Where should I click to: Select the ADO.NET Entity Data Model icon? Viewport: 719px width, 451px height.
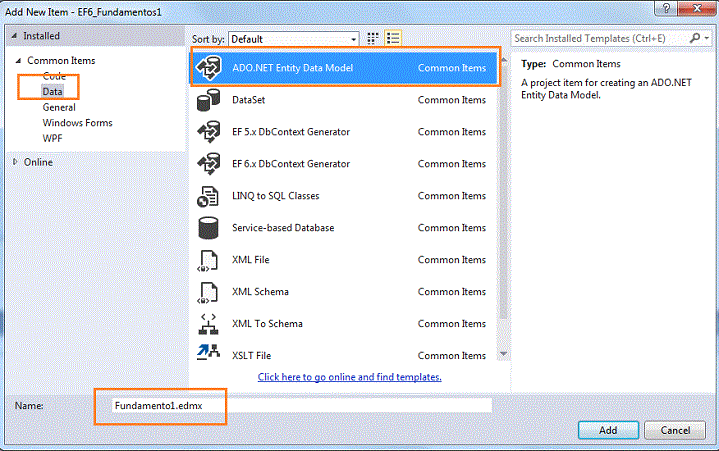coord(209,68)
